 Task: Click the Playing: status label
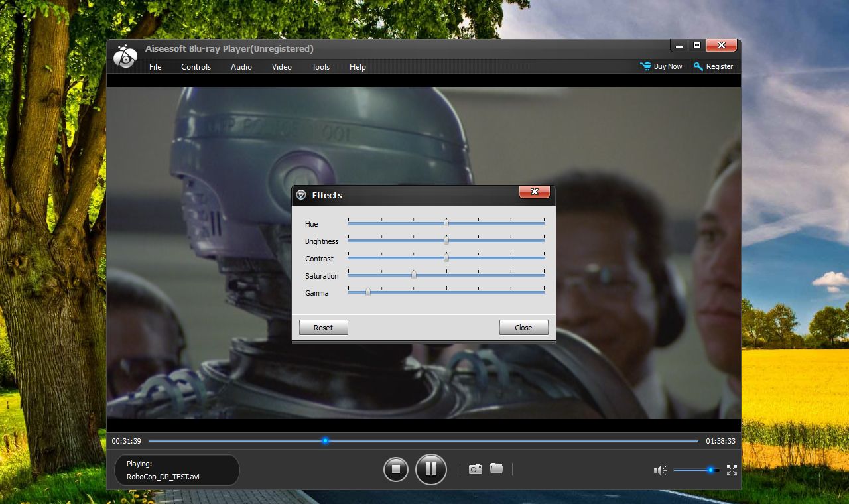coord(139,464)
